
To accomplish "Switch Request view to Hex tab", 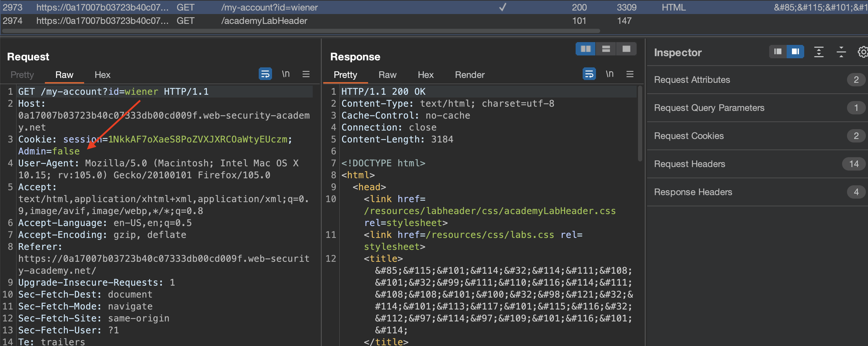I will point(102,75).
